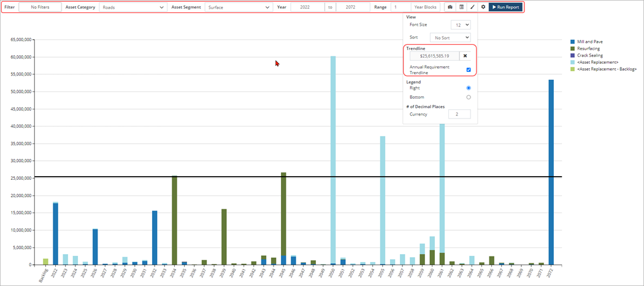Viewport: 644px width, 286px height.
Task: Click the Mill and Pave legend swatch
Action: click(572, 41)
